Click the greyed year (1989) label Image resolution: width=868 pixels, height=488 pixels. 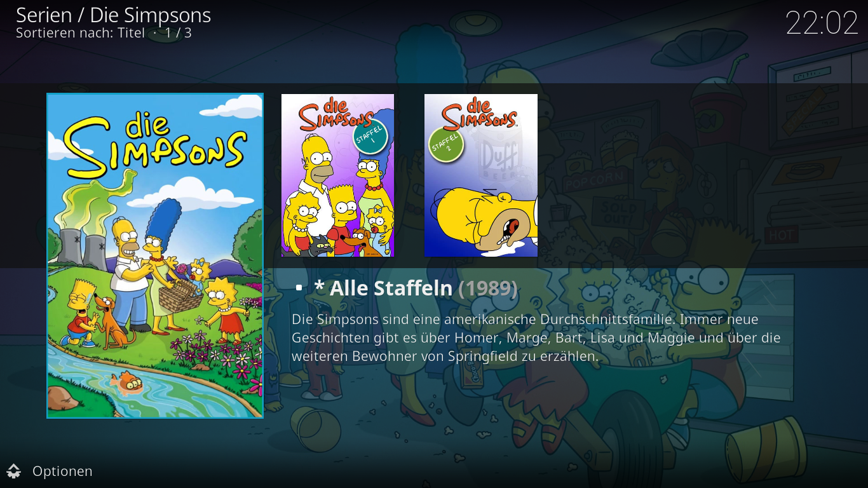tap(488, 288)
